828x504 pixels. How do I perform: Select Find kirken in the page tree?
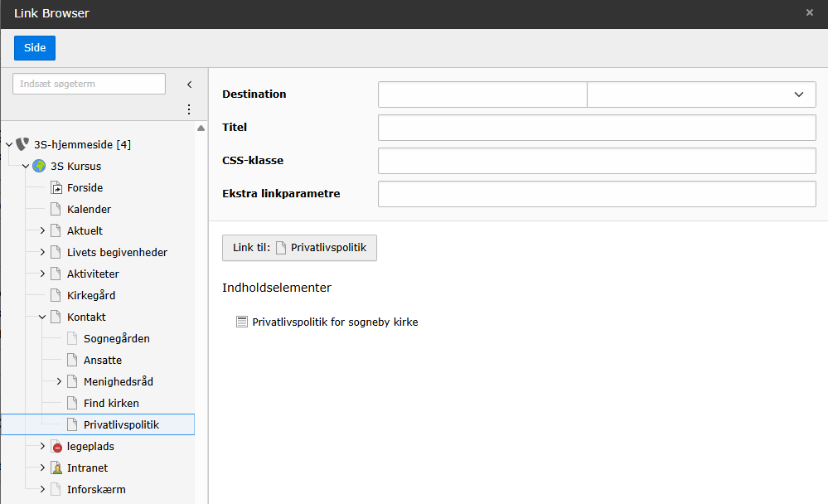click(111, 403)
